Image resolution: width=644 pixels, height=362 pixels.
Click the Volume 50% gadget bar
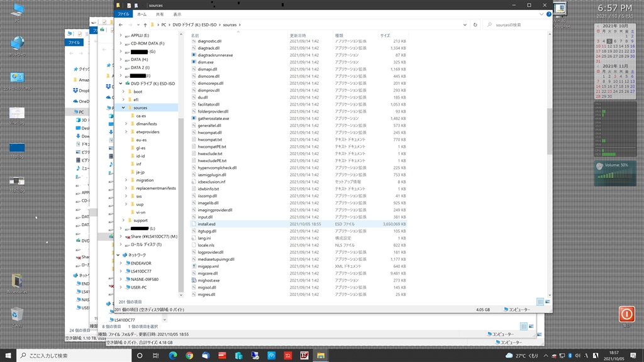pyautogui.click(x=615, y=173)
